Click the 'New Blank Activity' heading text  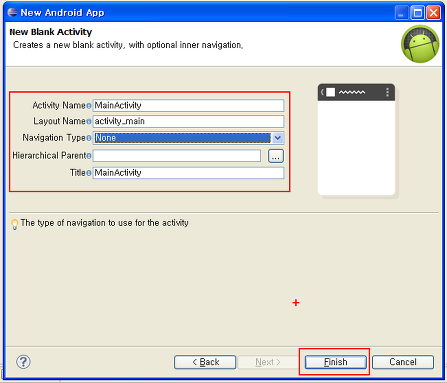pos(51,32)
